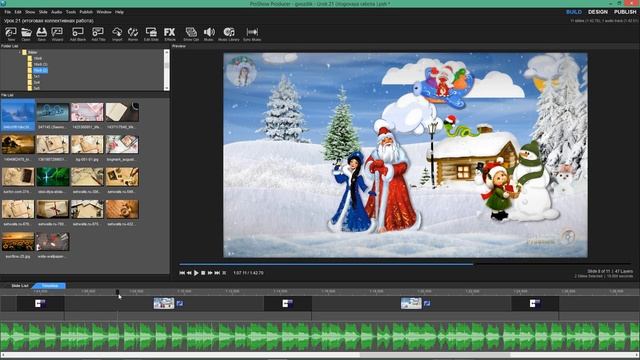Select the notebook with coffee cup thumbnail
The width and height of the screenshot is (640, 360).
122,112
